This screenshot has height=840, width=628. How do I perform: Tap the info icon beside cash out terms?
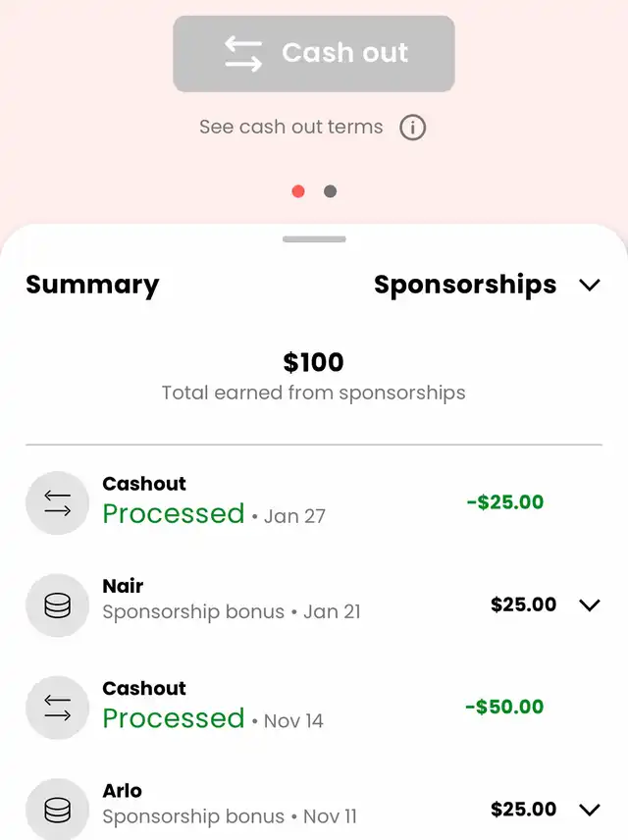[x=412, y=128]
